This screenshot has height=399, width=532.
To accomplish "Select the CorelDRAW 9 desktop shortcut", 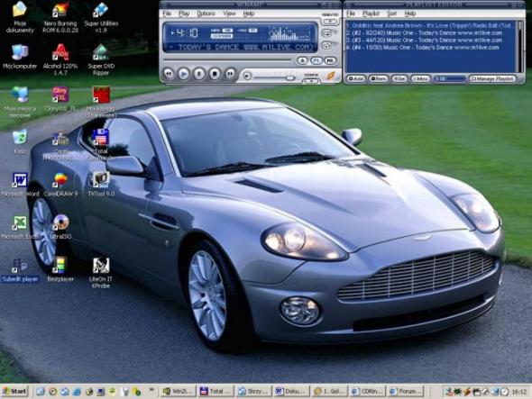I will point(60,185).
